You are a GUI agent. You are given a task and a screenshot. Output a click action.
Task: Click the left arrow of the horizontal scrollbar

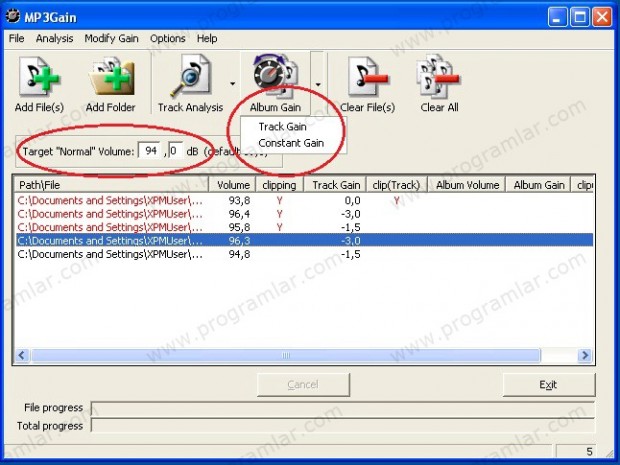click(x=22, y=355)
